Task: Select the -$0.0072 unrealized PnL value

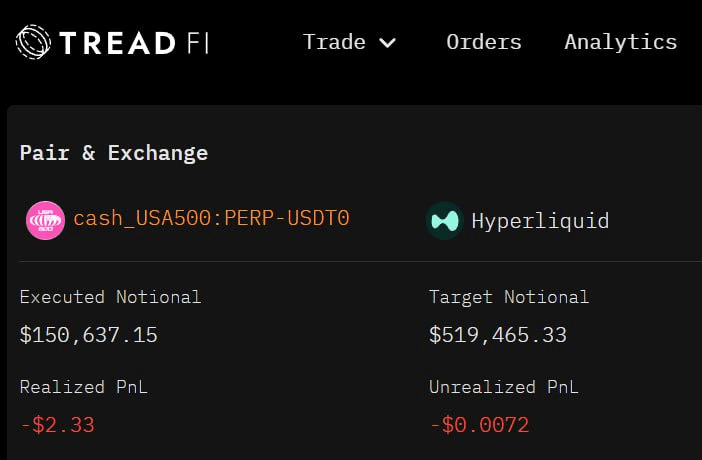Action: pyautogui.click(x=479, y=425)
